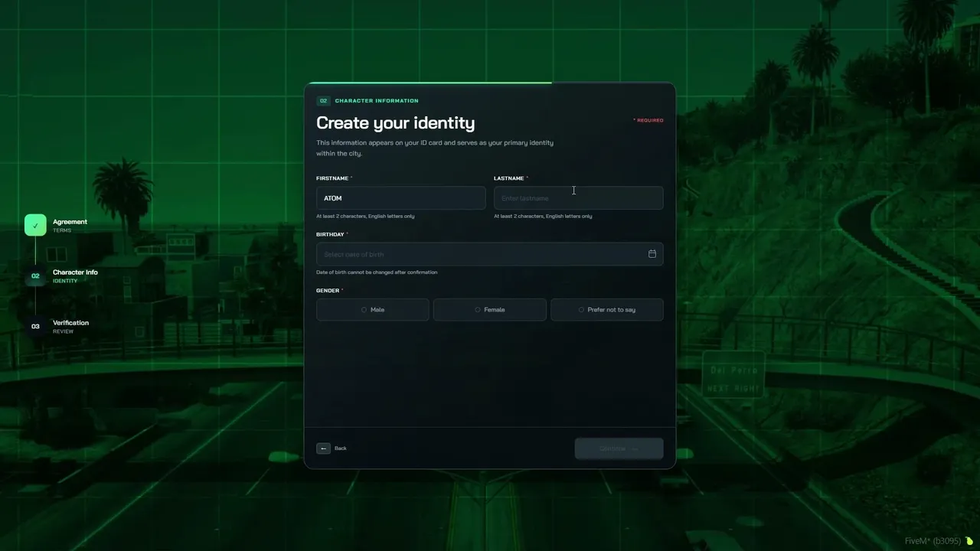This screenshot has width=980, height=551.
Task: Click the BIRTHDAY field label
Action: coord(332,234)
